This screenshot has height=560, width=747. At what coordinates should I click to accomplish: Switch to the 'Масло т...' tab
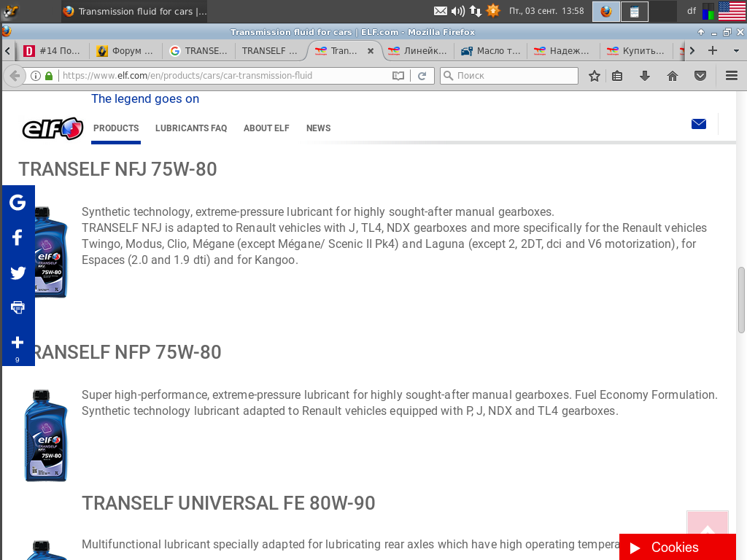click(x=491, y=51)
